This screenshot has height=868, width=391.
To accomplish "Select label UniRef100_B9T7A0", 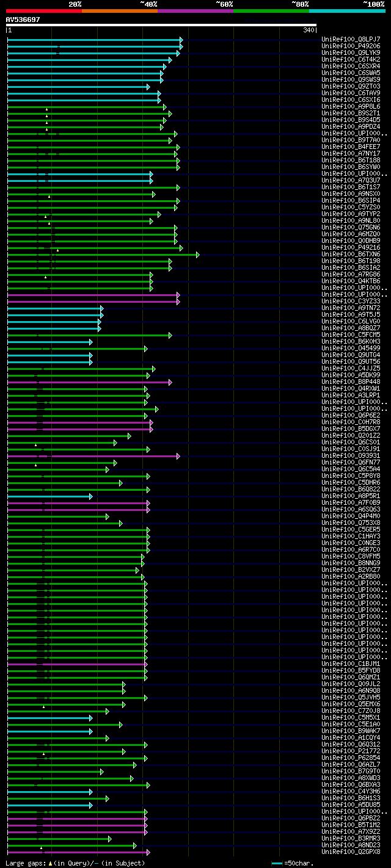I will (x=351, y=140).
